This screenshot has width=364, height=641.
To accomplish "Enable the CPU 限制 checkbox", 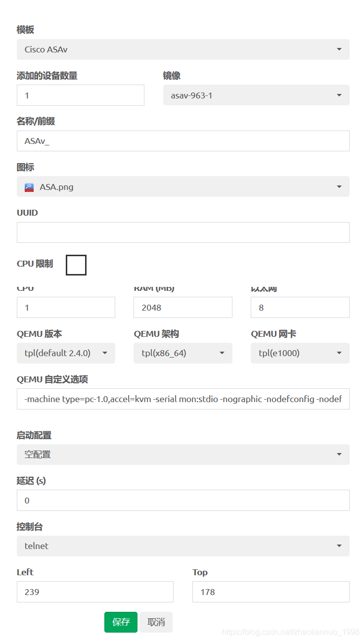I will click(76, 265).
